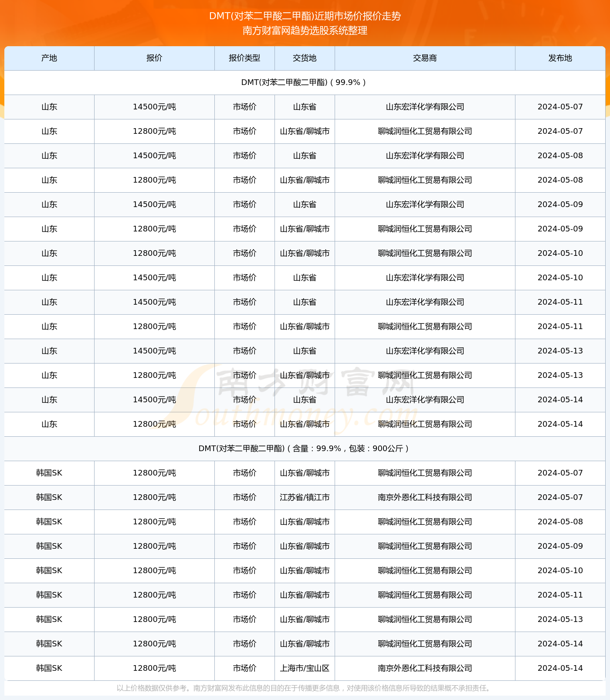Click the subtitle 南方财富网趋势选股系统整理
610x700 pixels.
pos(305,31)
